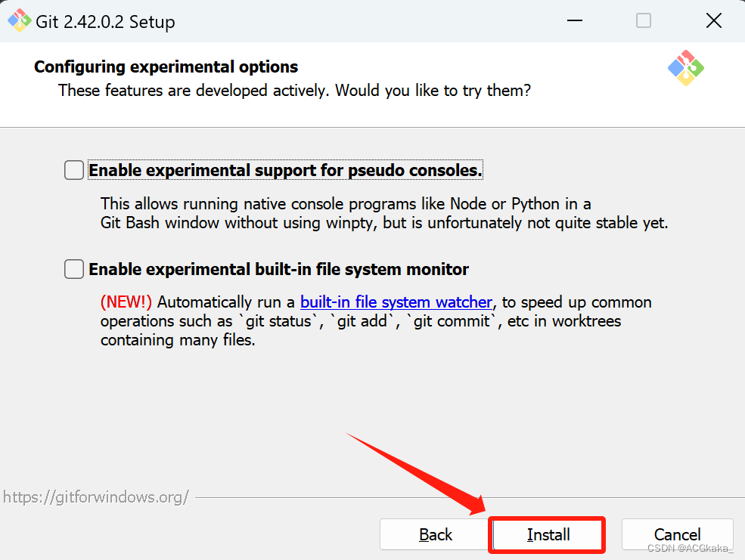745x560 pixels.
Task: Click the red '(NEW!)' label
Action: 126,302
